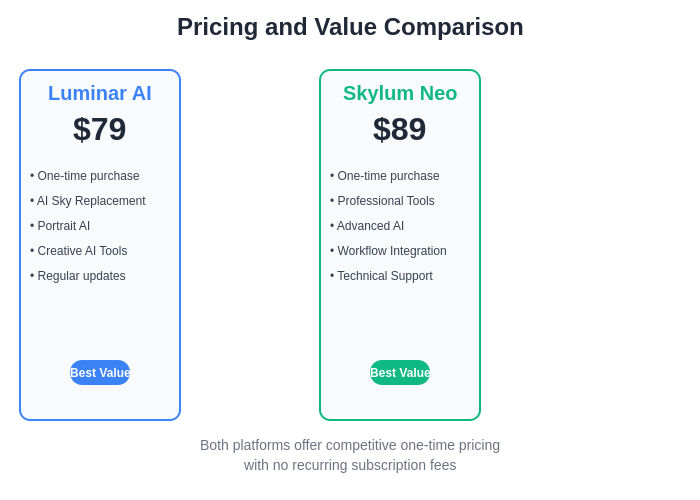Image resolution: width=700 pixels, height=500 pixels.
Task: Click the "Advanced AI" feature item
Action: [367, 226]
